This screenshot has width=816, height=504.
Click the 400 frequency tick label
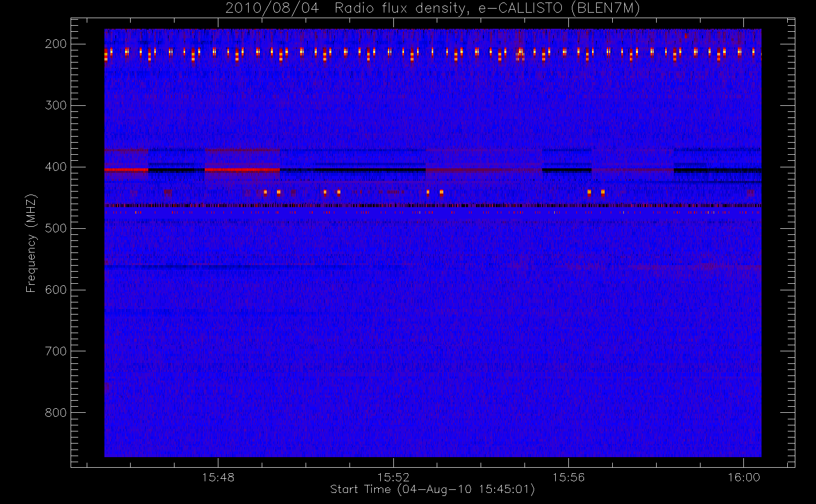point(55,167)
